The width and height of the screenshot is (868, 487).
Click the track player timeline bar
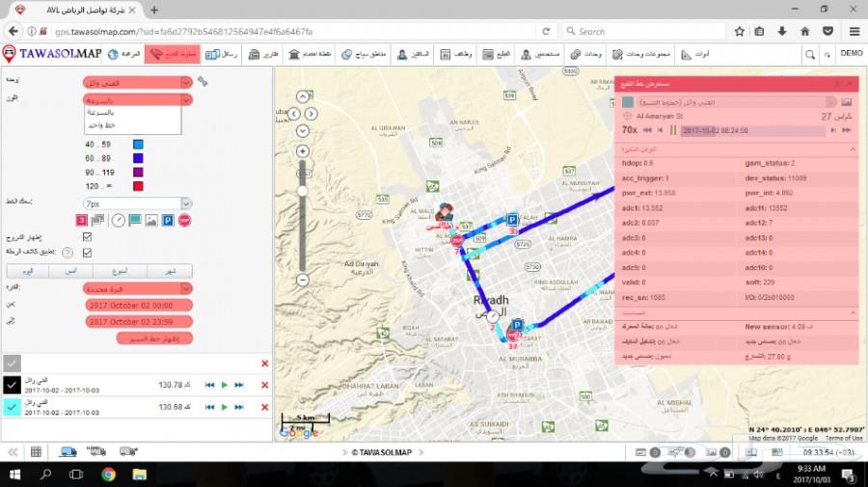753,130
